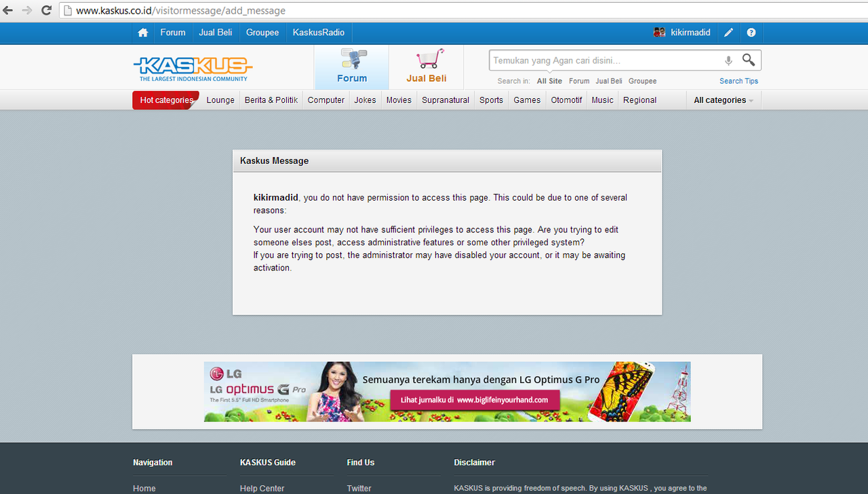Click the 'KASKUS Guide' footer heading
868x494 pixels.
[268, 463]
